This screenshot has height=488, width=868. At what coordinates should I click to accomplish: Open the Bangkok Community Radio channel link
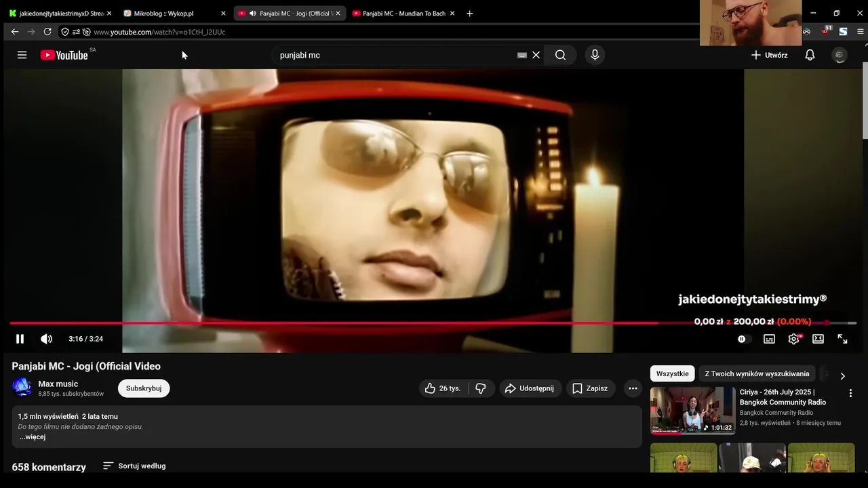(x=776, y=413)
